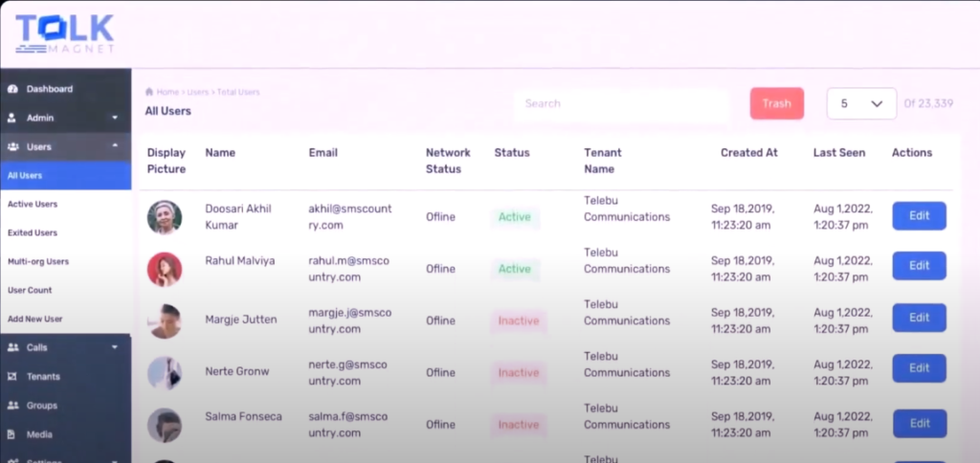Image resolution: width=980 pixels, height=463 pixels.
Task: Open Active Users submenu item
Action: pyautogui.click(x=33, y=205)
